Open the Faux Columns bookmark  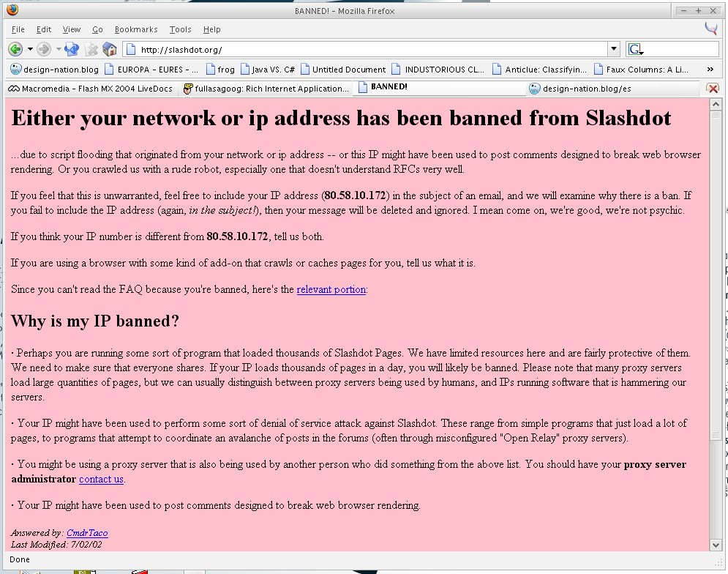642,70
